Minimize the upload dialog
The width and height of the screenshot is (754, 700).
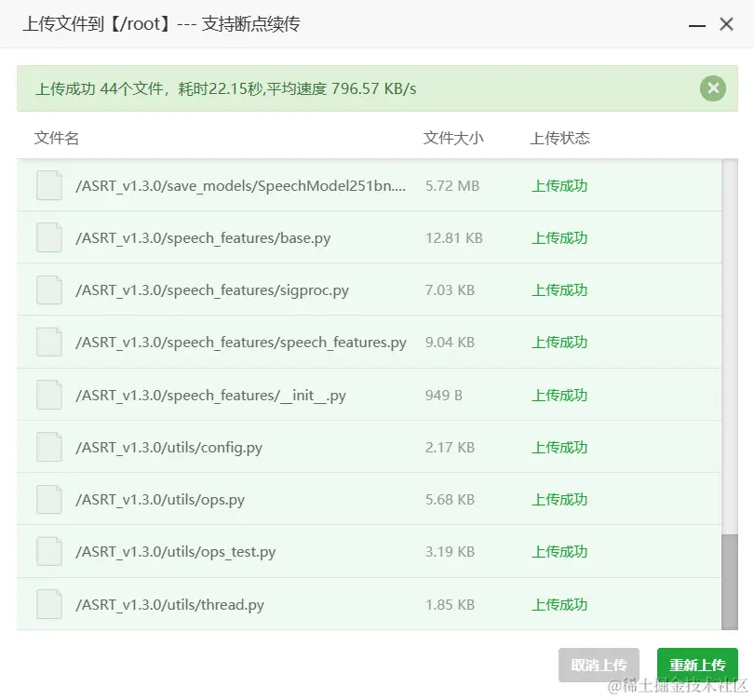tap(697, 25)
